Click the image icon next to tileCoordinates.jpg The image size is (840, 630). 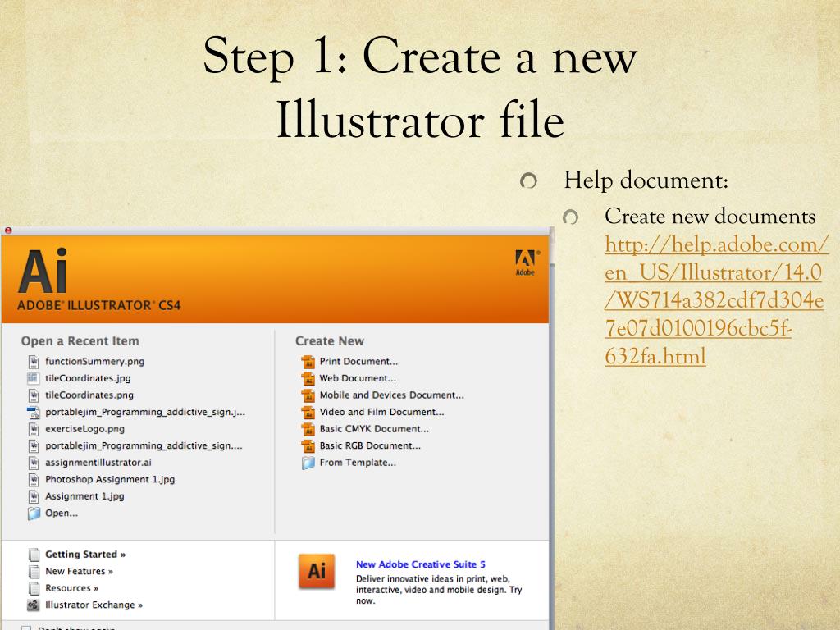tap(33, 378)
